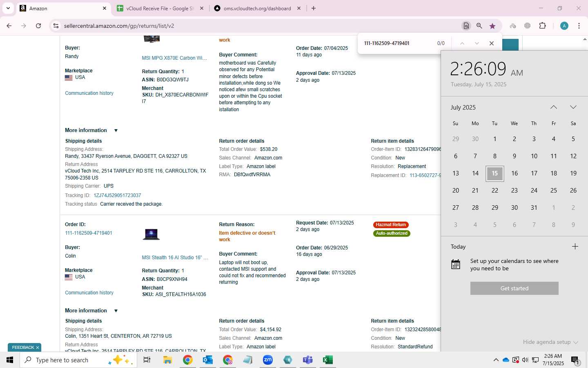
Task: Open Excel from the taskbar
Action: [x=328, y=360]
